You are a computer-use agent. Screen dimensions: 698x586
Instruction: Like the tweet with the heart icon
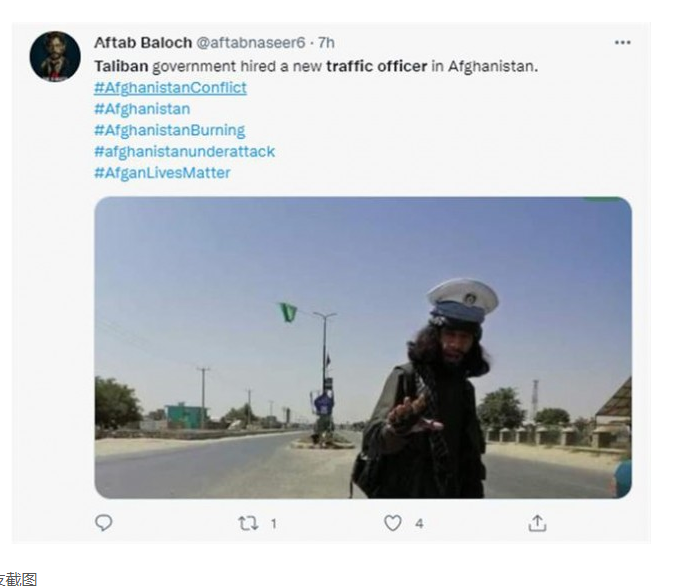[393, 523]
